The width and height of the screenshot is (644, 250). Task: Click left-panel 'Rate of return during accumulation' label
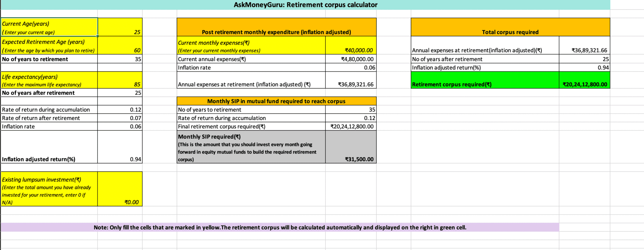coord(49,109)
